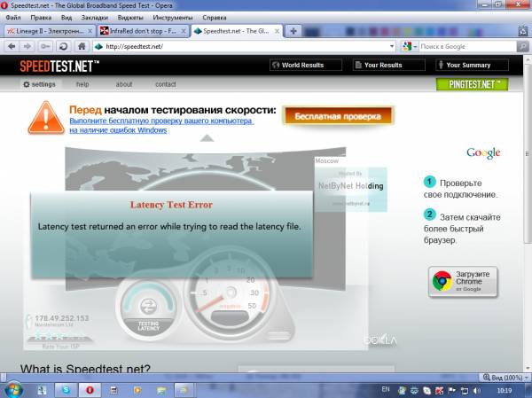Click the SPEEDTEST.NET logo

coord(59,66)
